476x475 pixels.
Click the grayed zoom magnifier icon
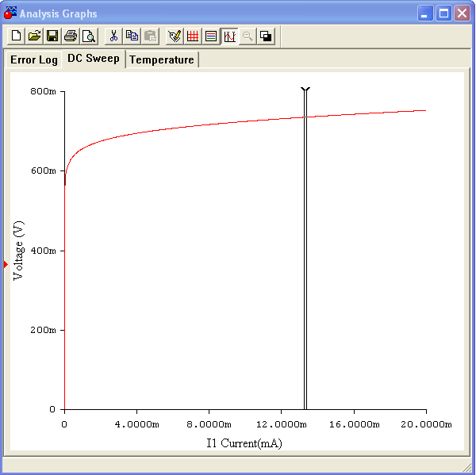pos(248,36)
